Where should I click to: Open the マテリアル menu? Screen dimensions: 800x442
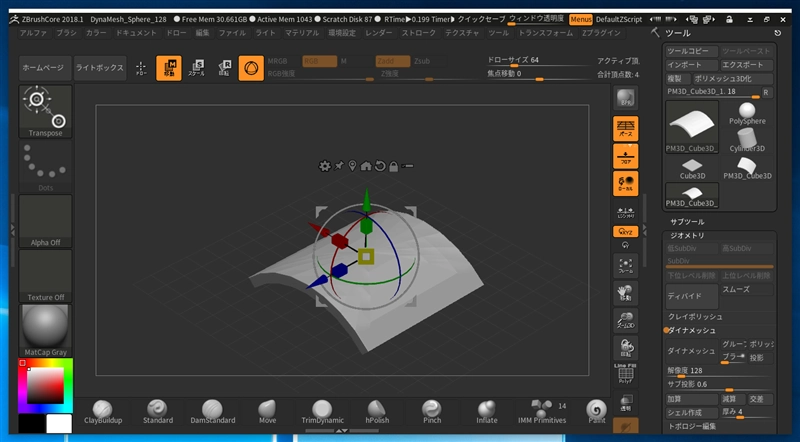pos(302,33)
